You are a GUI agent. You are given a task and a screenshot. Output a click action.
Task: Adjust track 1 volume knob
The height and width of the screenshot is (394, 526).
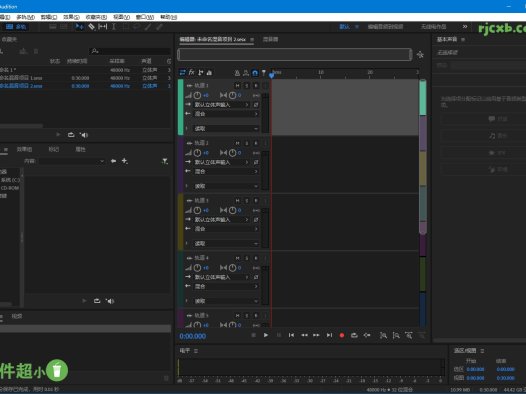pos(197,95)
